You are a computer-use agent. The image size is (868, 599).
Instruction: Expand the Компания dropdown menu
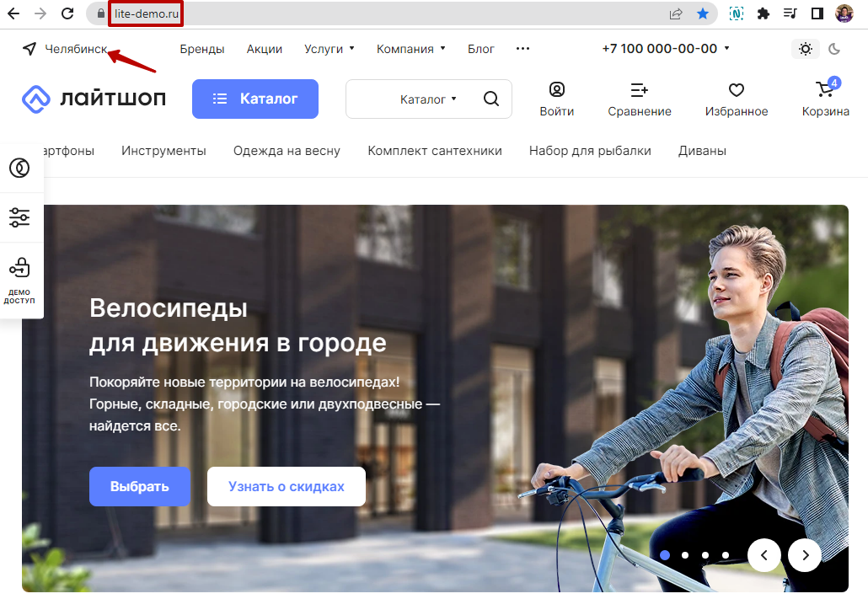(410, 49)
